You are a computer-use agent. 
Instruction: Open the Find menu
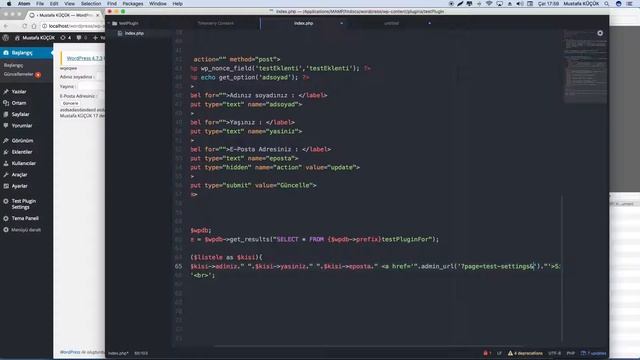[x=112, y=4]
